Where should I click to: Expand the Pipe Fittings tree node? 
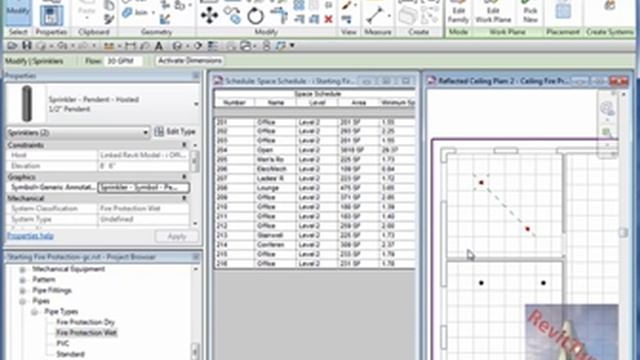(22, 291)
